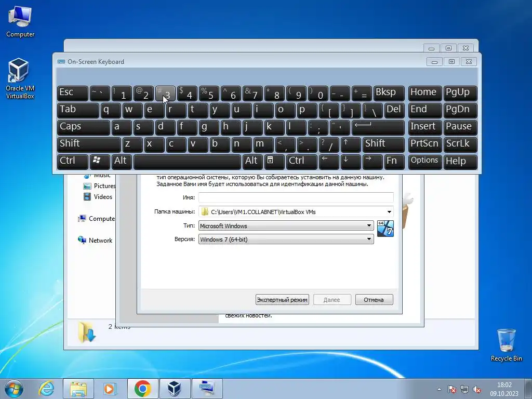532x399 pixels.
Task: Launch Oracle VM VirtualBox desktop shortcut
Action: (x=20, y=79)
